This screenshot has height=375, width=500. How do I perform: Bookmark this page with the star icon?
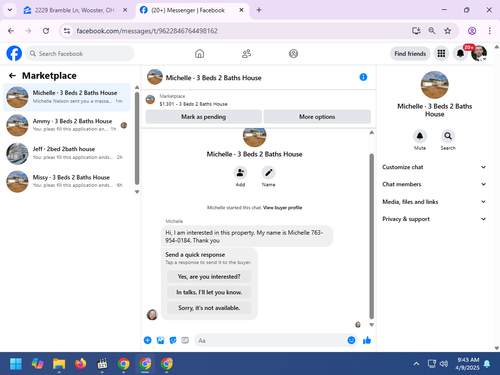tap(448, 31)
